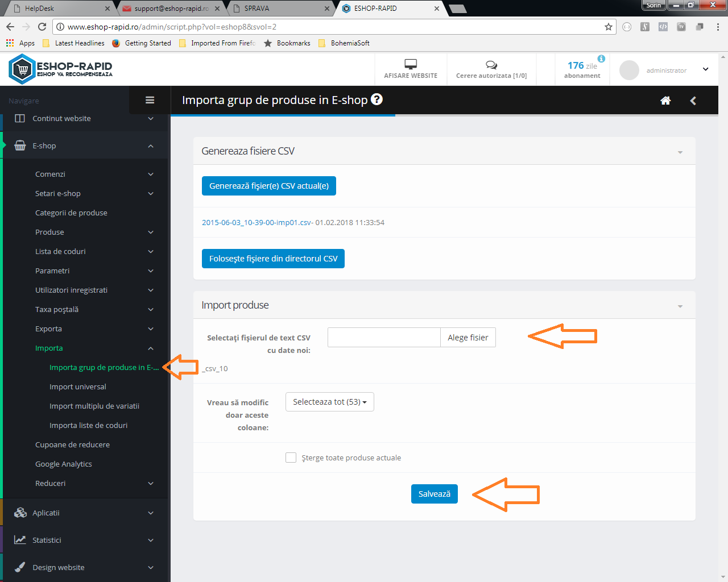The image size is (728, 582).
Task: Open Importa liste de coduri
Action: (x=88, y=425)
